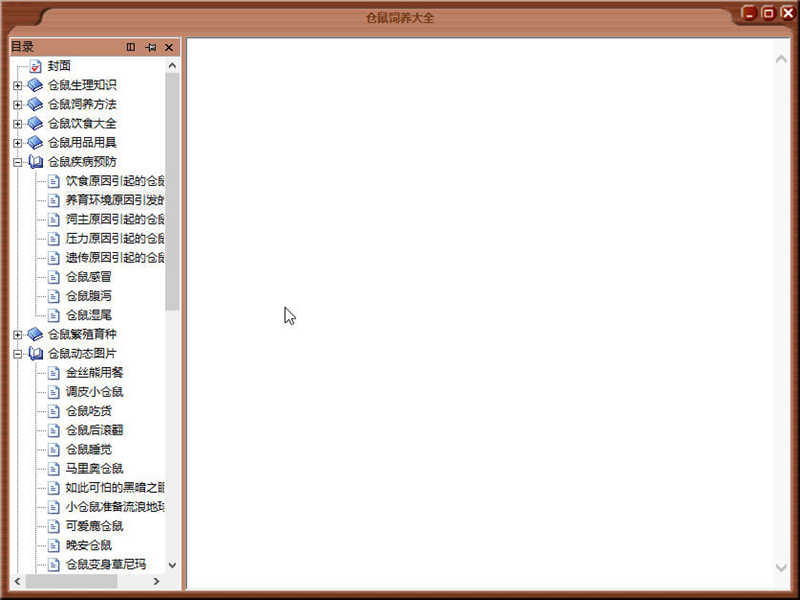Click the page icon beside 仓鼠湿尾
Image resolution: width=800 pixels, height=600 pixels.
54,315
